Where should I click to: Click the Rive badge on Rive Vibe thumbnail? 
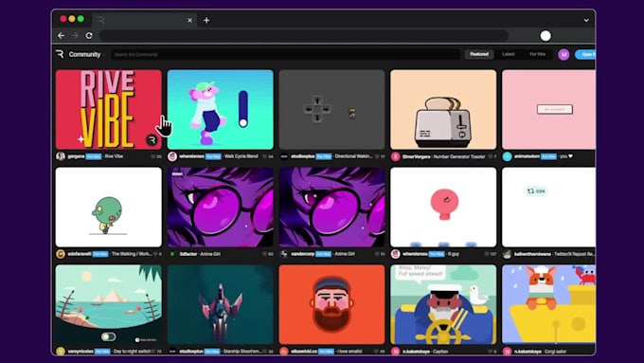[x=152, y=140]
